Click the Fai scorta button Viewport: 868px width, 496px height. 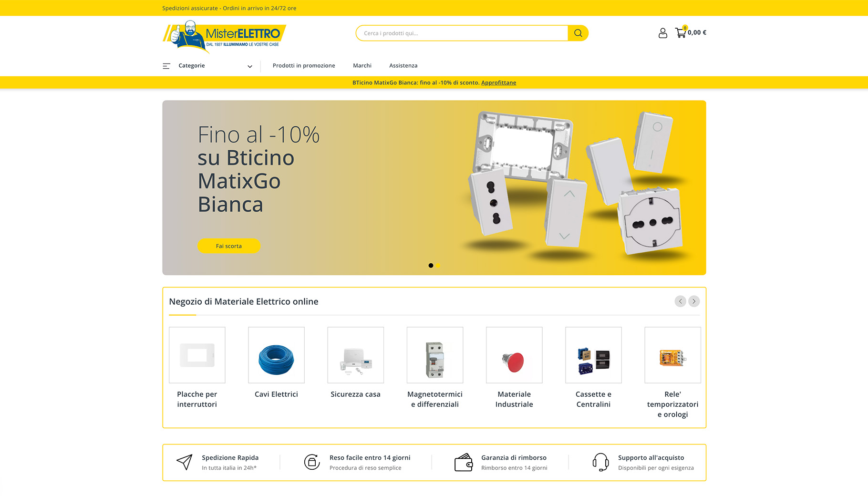tap(229, 246)
